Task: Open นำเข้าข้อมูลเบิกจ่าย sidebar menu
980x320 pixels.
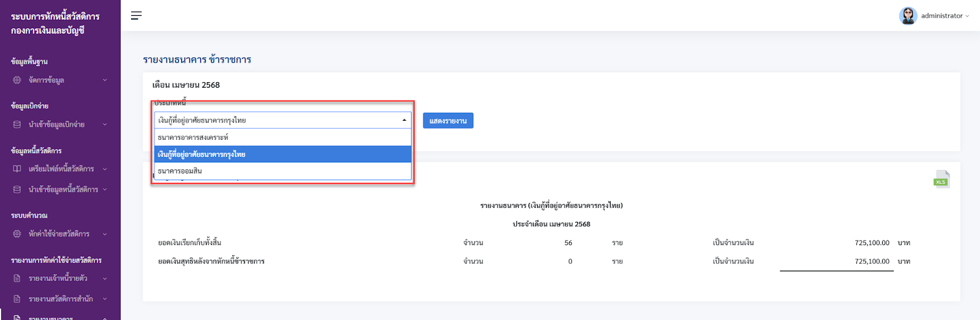Action: pos(60,124)
